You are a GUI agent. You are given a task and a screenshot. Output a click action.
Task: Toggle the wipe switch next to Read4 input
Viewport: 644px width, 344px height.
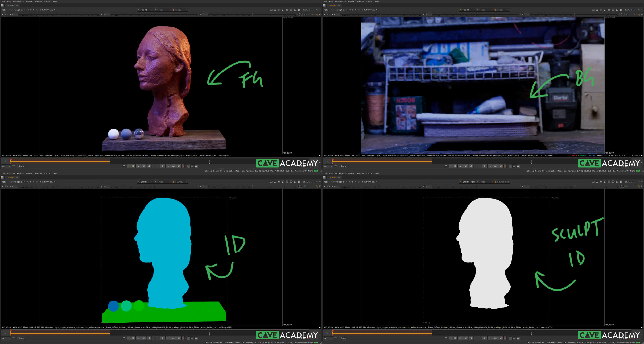[x=477, y=10]
